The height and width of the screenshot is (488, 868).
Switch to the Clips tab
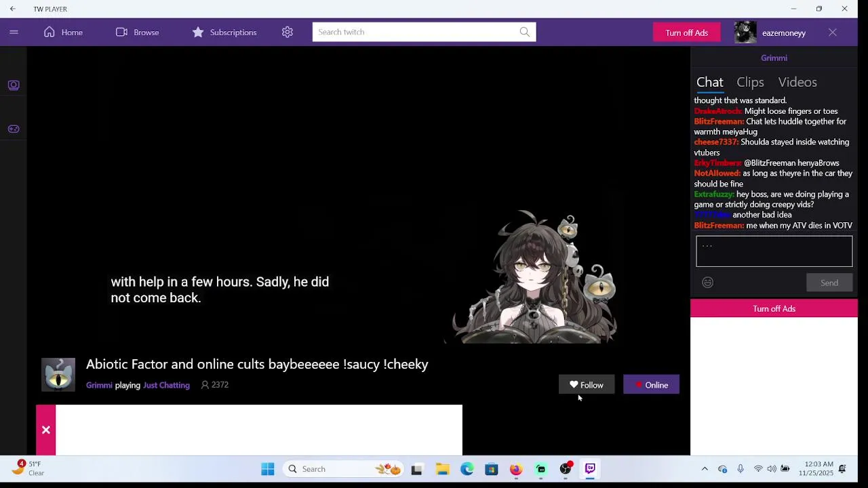pos(750,82)
